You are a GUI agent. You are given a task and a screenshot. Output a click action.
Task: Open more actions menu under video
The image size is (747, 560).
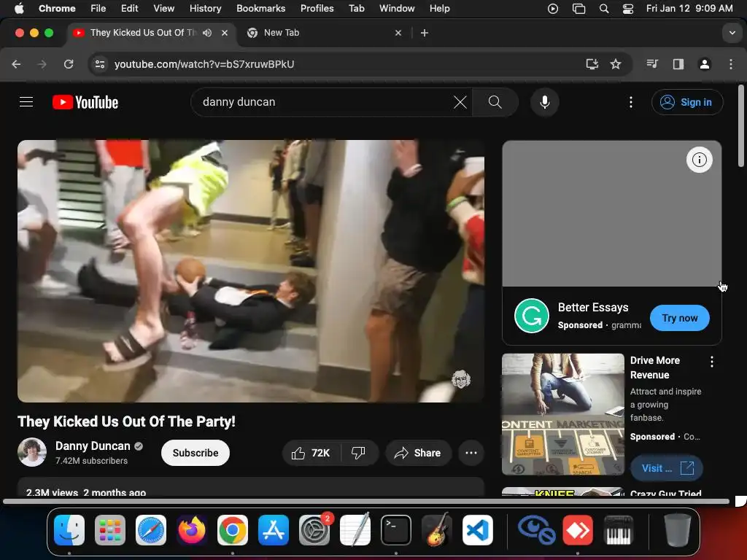point(471,453)
